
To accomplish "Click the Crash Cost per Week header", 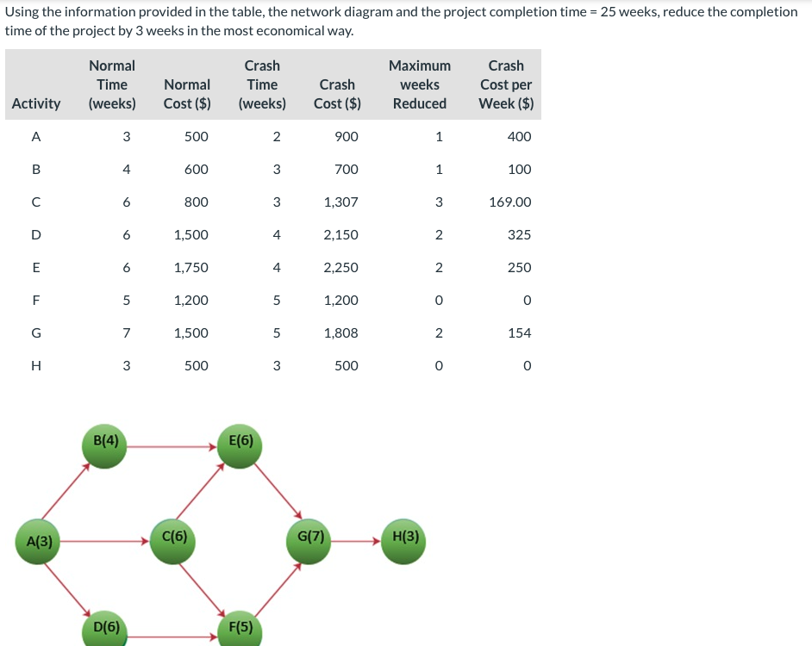I will (x=507, y=84).
